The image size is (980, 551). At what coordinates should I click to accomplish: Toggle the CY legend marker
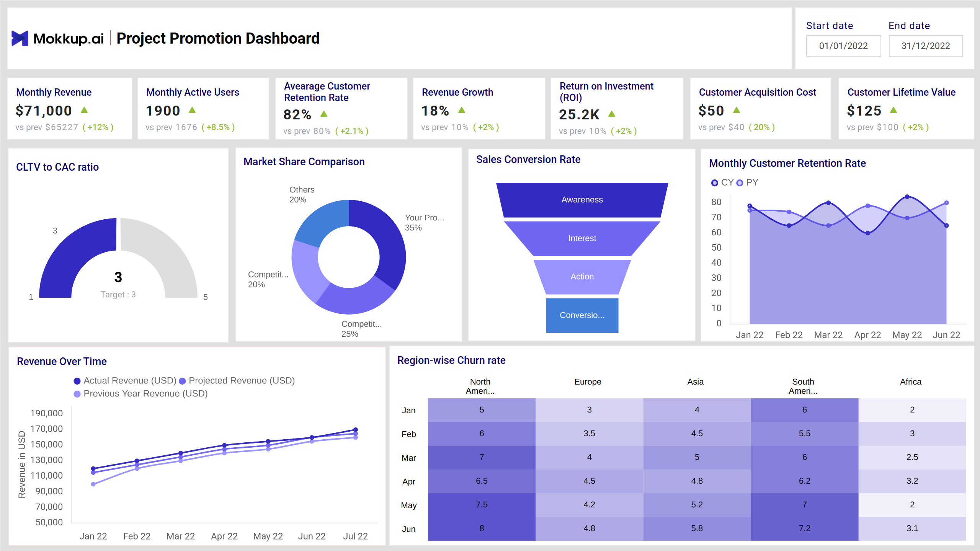click(x=714, y=183)
